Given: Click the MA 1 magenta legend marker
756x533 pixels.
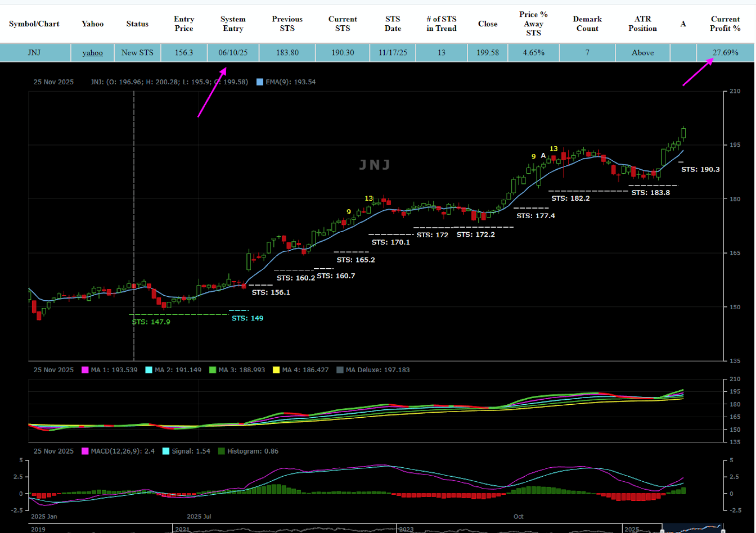Looking at the screenshot, I should pos(85,370).
